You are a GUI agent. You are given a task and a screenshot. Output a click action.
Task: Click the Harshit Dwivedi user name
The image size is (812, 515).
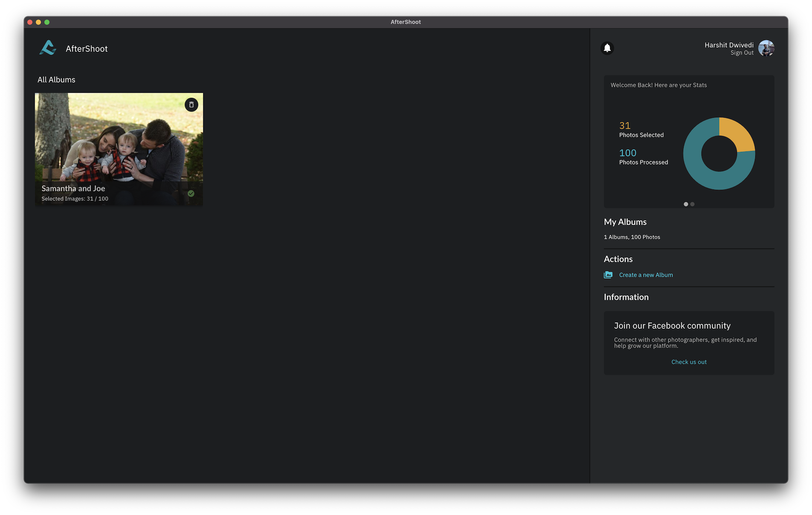[729, 45]
